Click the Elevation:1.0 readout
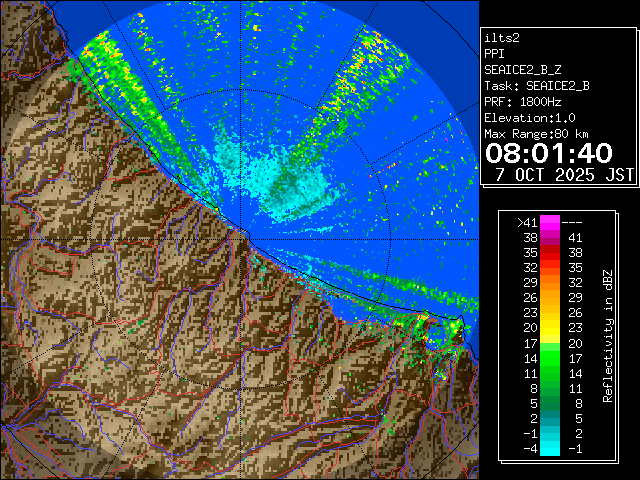 click(529, 118)
